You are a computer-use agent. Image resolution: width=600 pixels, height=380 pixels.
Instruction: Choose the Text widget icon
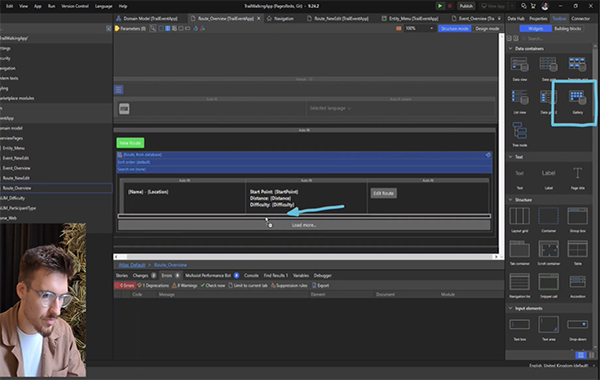click(x=519, y=173)
